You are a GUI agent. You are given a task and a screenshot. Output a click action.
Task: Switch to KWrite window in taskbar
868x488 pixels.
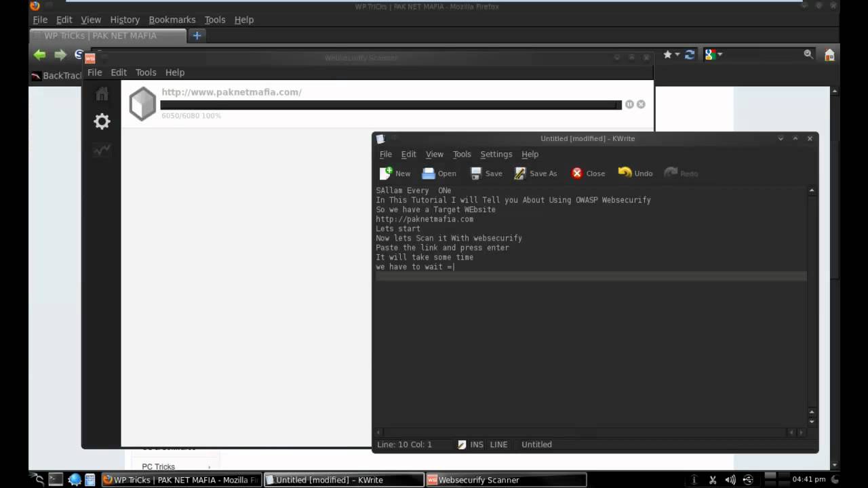(x=343, y=480)
